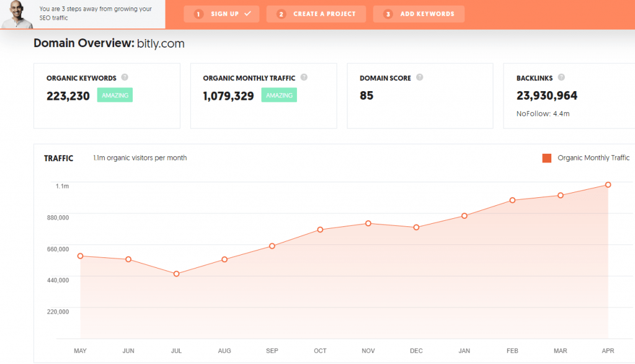
Task: Click the NoFollow: 4.4m text
Action: coord(543,113)
